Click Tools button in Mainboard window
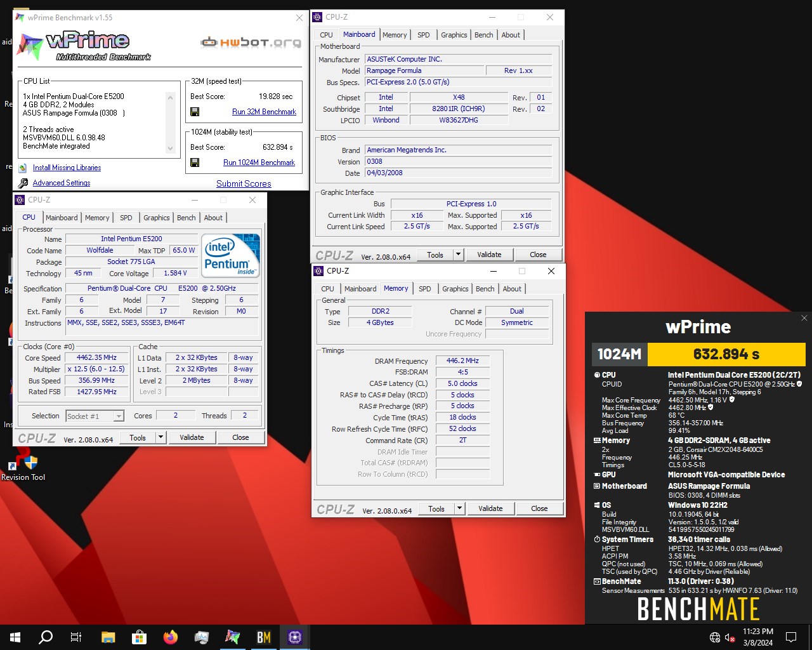The width and height of the screenshot is (812, 650). pyautogui.click(x=435, y=255)
